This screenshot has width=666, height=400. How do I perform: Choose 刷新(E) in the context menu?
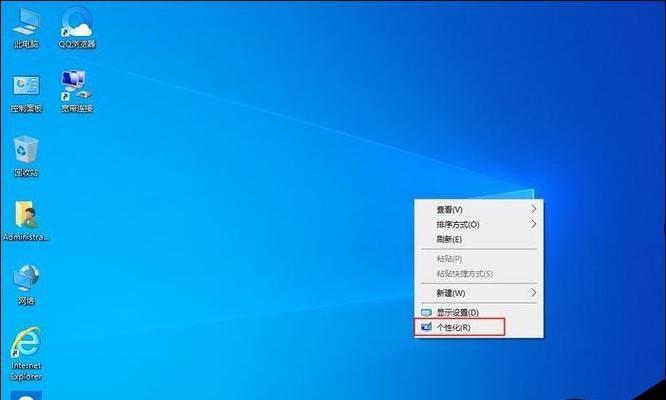click(479, 239)
